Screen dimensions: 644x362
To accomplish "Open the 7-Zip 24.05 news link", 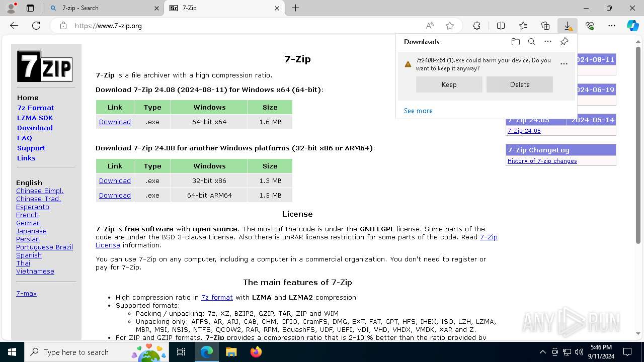I will pos(524,131).
